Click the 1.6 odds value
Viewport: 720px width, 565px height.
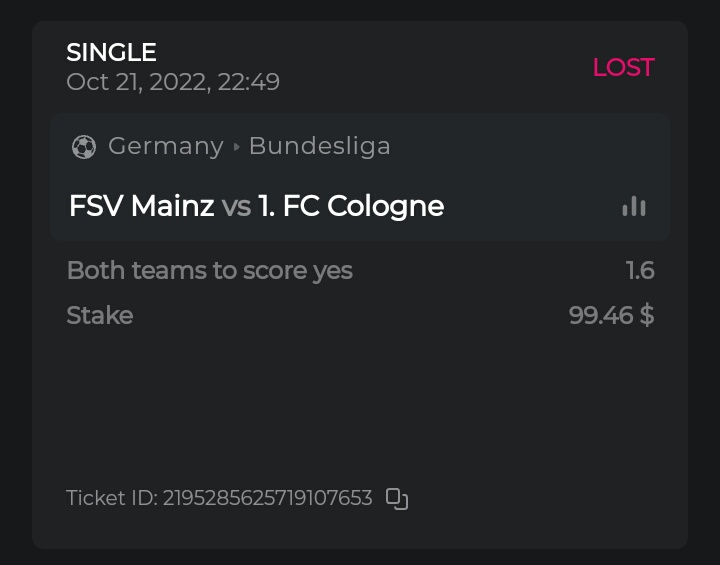640,270
